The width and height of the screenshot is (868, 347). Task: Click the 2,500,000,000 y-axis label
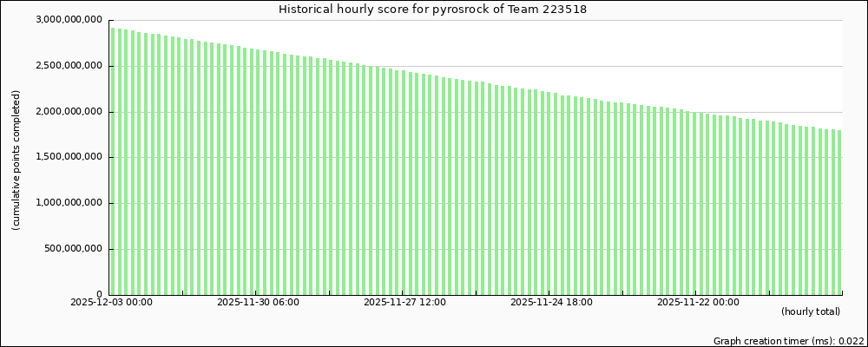point(67,66)
